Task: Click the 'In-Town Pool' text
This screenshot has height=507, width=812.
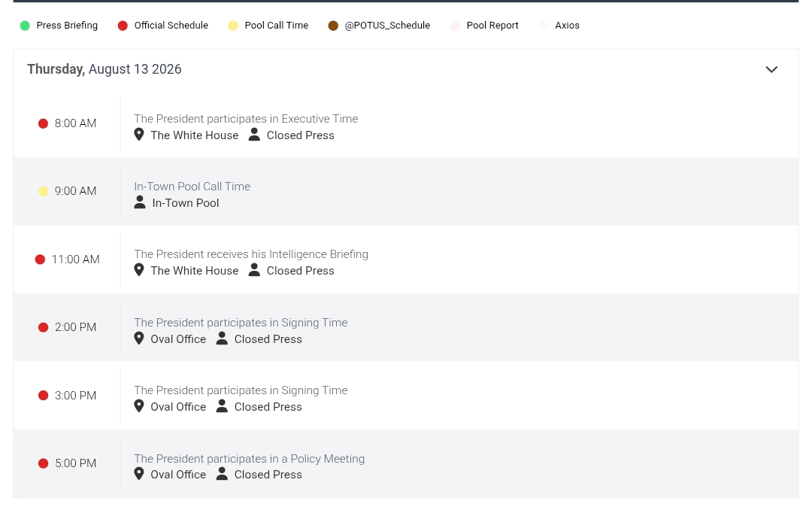Action: [x=186, y=203]
